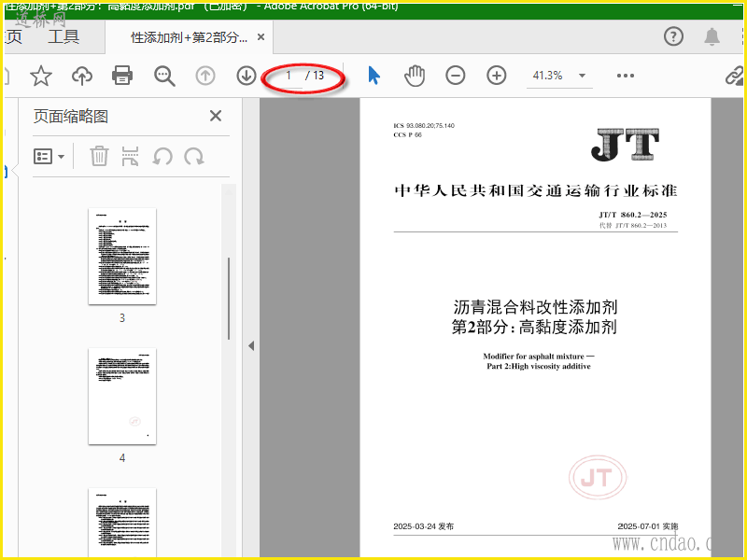Print the document with printer icon

coord(122,76)
